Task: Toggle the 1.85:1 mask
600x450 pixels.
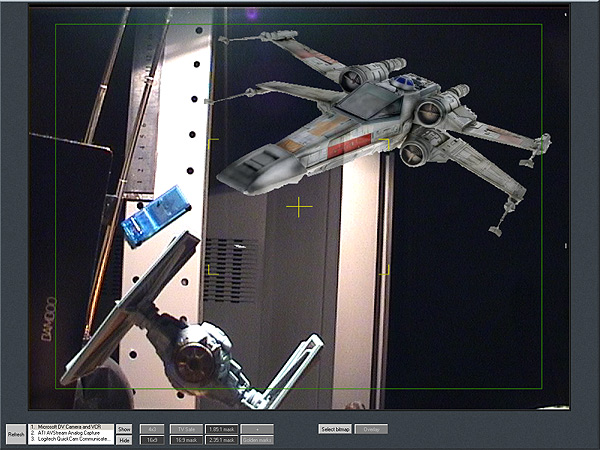Action: click(222, 429)
